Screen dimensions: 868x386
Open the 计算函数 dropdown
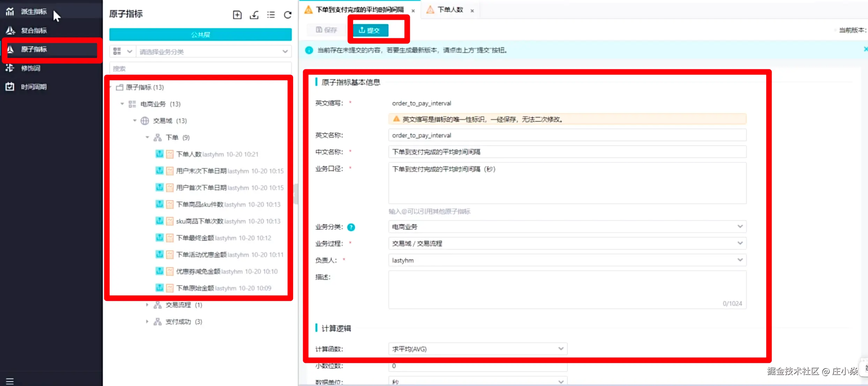[x=478, y=349]
